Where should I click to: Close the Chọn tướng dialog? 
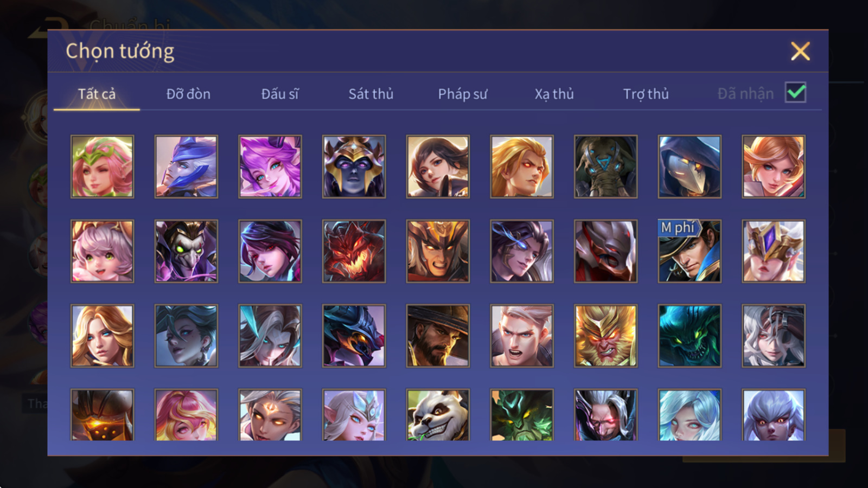pos(800,52)
